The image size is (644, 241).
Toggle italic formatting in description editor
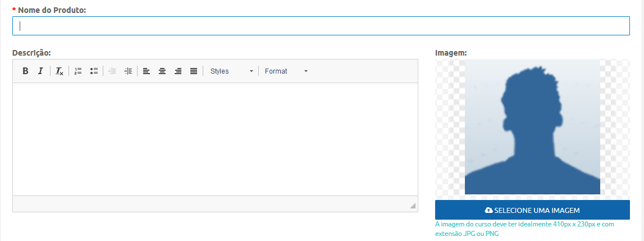pyautogui.click(x=40, y=71)
